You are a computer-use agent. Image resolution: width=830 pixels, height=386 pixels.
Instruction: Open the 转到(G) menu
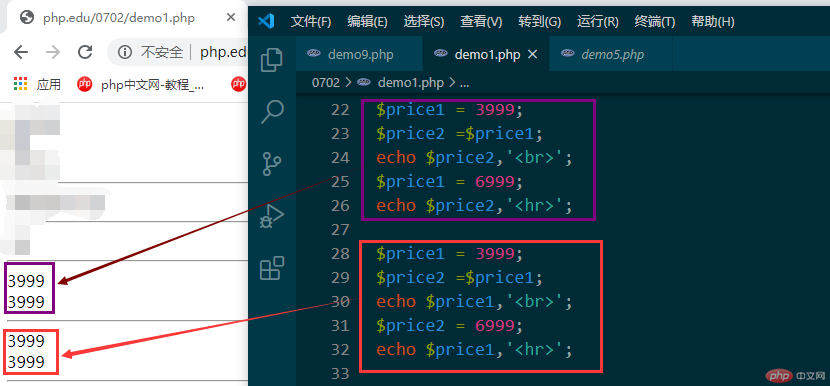[x=539, y=22]
